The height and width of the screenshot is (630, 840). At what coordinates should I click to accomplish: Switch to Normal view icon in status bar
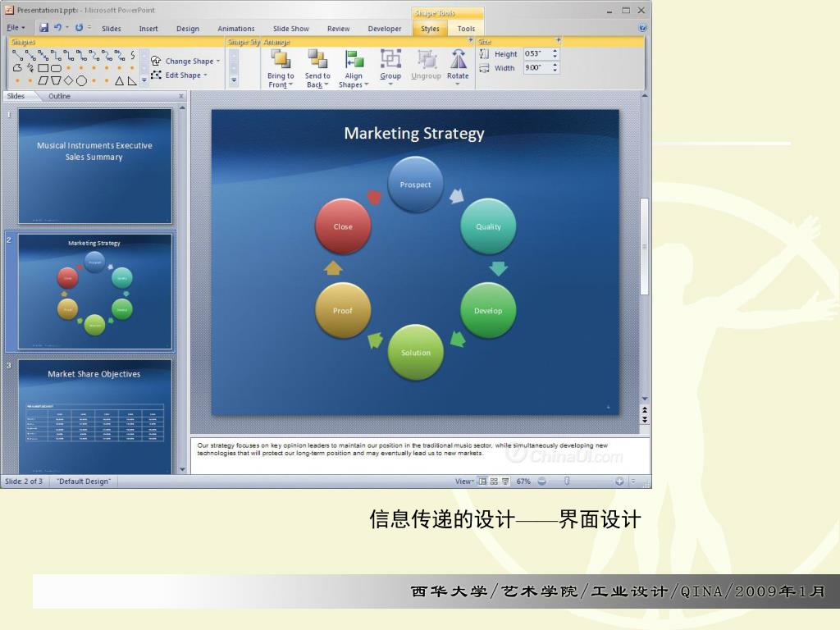[x=482, y=482]
